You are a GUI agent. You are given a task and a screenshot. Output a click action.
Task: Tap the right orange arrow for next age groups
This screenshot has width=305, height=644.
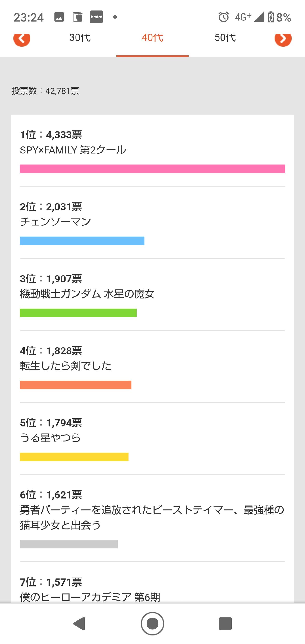coord(283,40)
